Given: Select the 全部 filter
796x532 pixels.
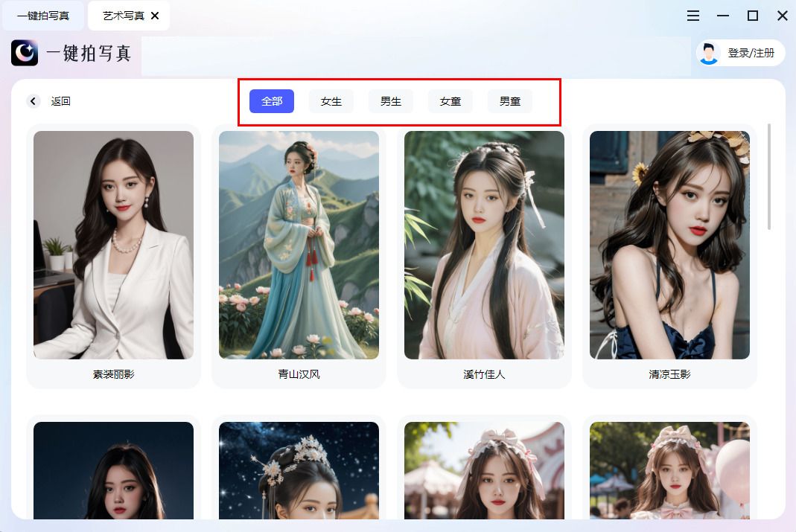Looking at the screenshot, I should pos(272,101).
